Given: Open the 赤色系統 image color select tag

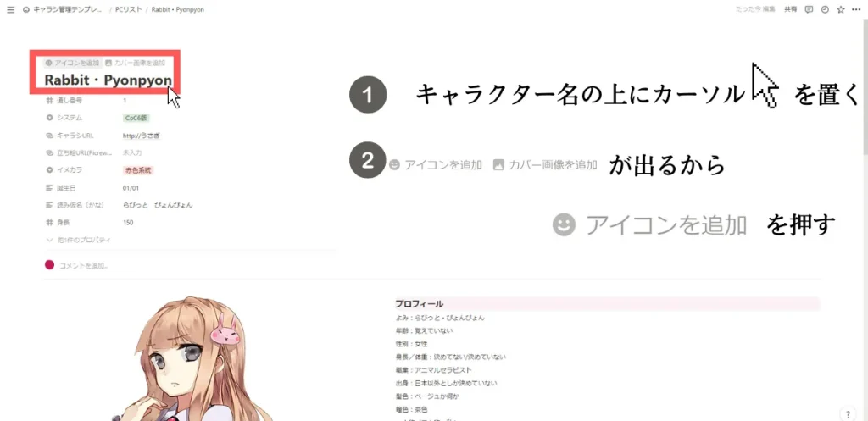Looking at the screenshot, I should [138, 170].
